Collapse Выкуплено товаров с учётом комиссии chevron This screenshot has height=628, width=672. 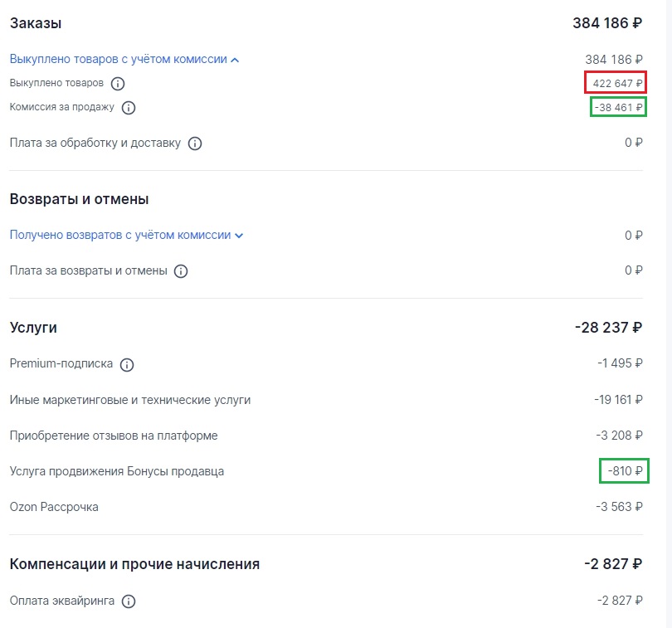point(235,60)
